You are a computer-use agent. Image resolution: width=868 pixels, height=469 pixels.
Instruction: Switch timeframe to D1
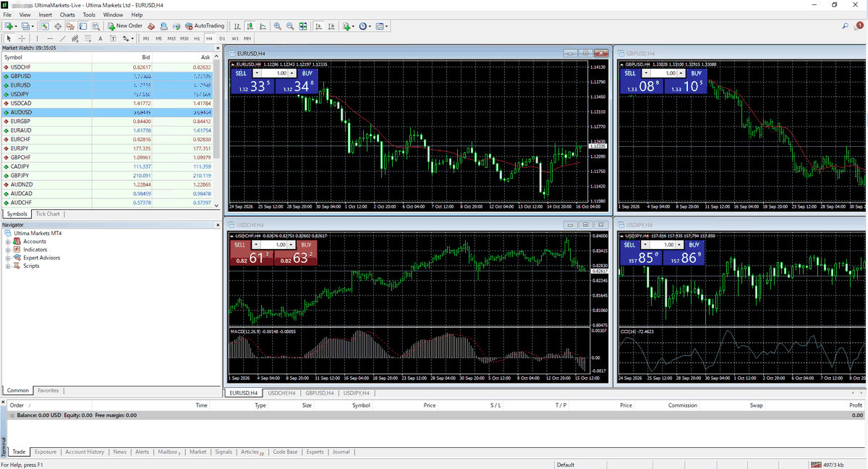(x=222, y=38)
